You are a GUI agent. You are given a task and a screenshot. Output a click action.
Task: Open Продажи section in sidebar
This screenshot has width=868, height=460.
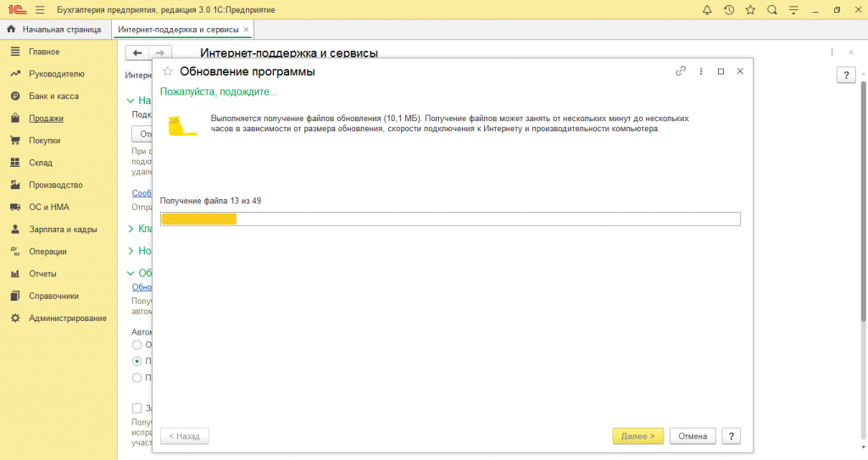(46, 119)
